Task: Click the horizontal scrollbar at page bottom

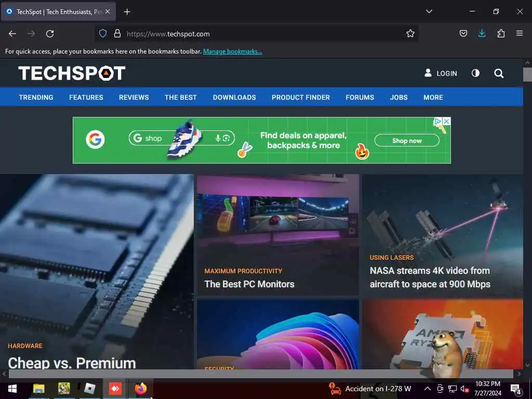Action: 261,374
